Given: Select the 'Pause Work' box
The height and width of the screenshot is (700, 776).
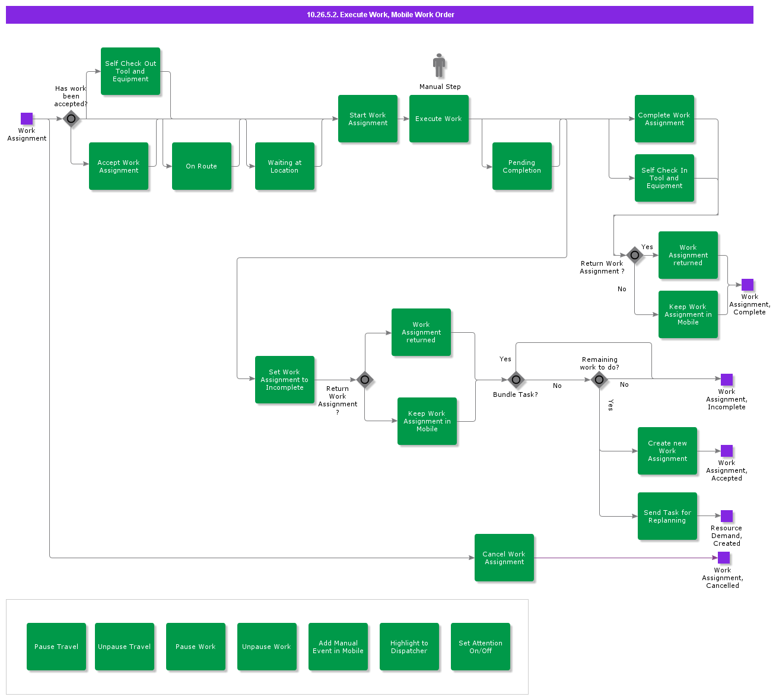Looking at the screenshot, I should point(196,647).
